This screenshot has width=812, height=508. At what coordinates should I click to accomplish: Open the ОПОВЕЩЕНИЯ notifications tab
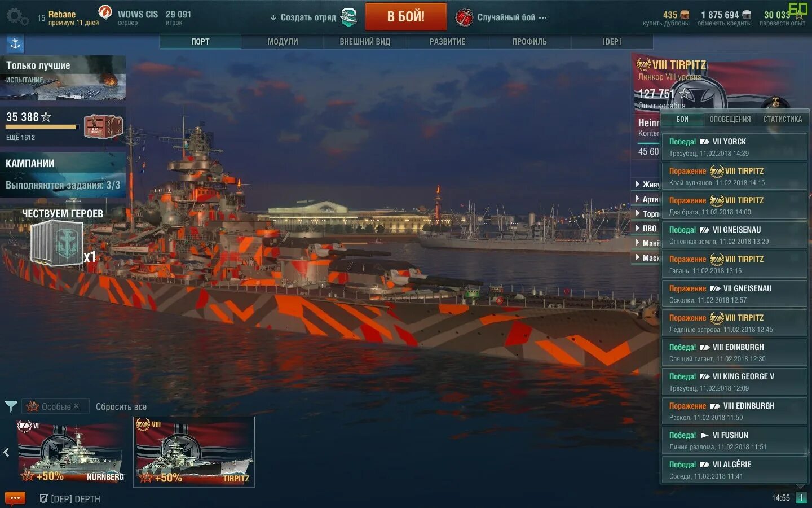(x=730, y=119)
